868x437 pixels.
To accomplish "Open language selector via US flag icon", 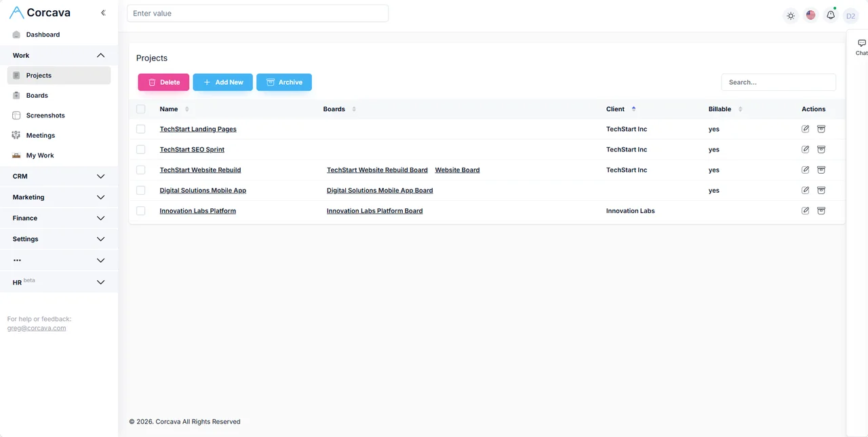I will coord(810,15).
